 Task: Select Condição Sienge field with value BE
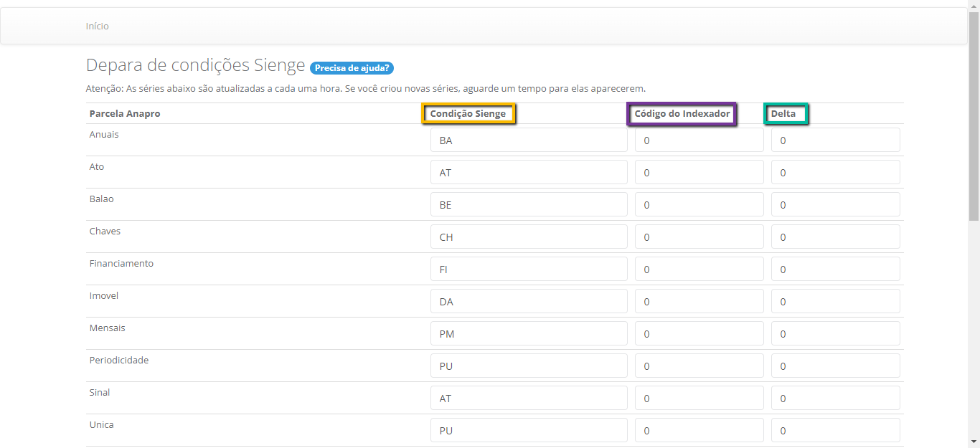[529, 205]
